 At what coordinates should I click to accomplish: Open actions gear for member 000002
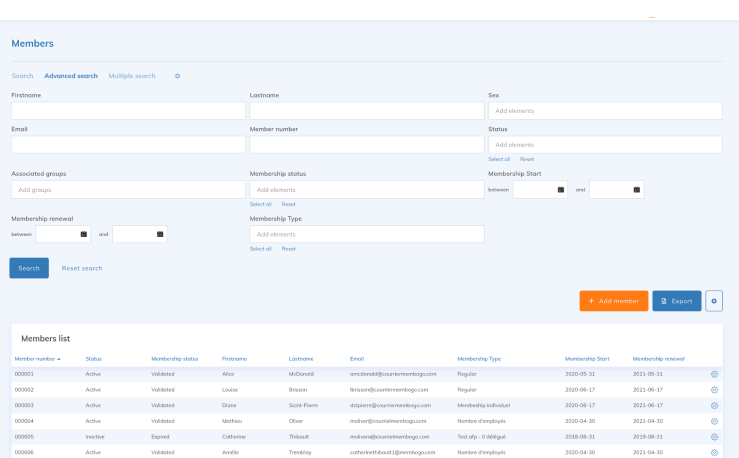point(714,390)
